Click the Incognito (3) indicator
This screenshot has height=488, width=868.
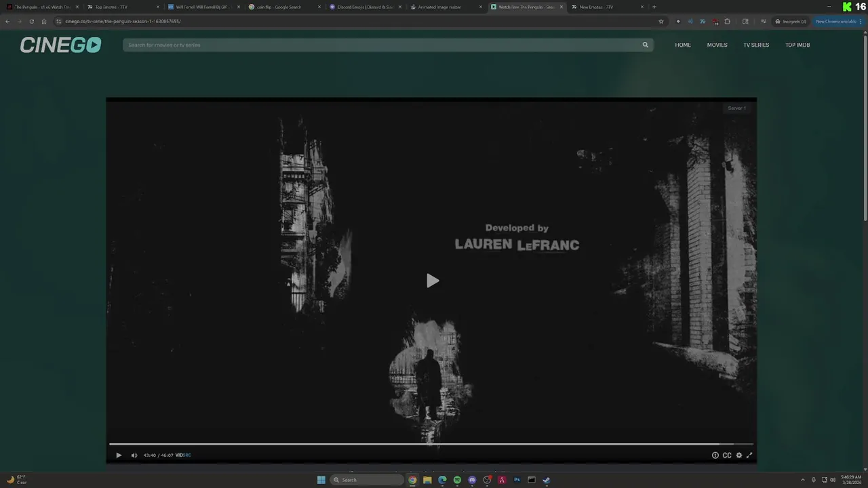click(791, 21)
